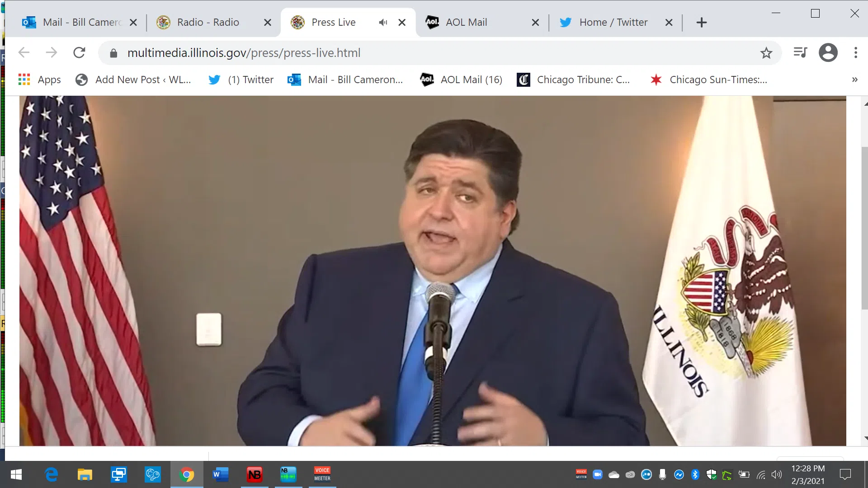This screenshot has width=868, height=488.
Task: Switch to the AOL Mail tab
Action: pos(466,22)
